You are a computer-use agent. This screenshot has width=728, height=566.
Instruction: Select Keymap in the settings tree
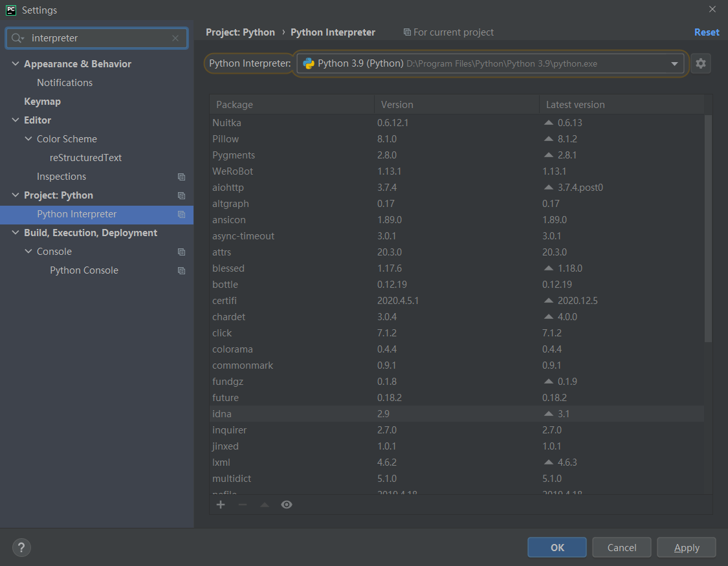tap(42, 102)
